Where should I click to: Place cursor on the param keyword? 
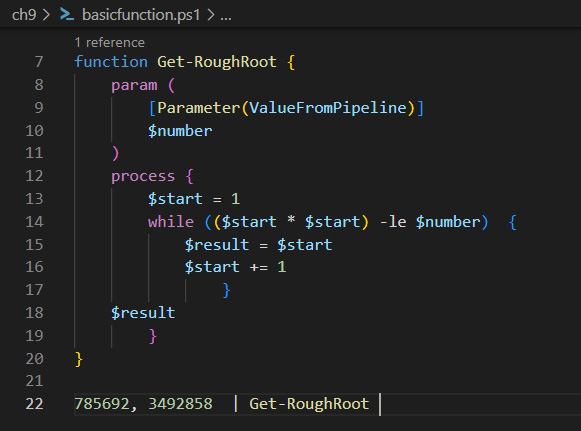[x=134, y=85]
